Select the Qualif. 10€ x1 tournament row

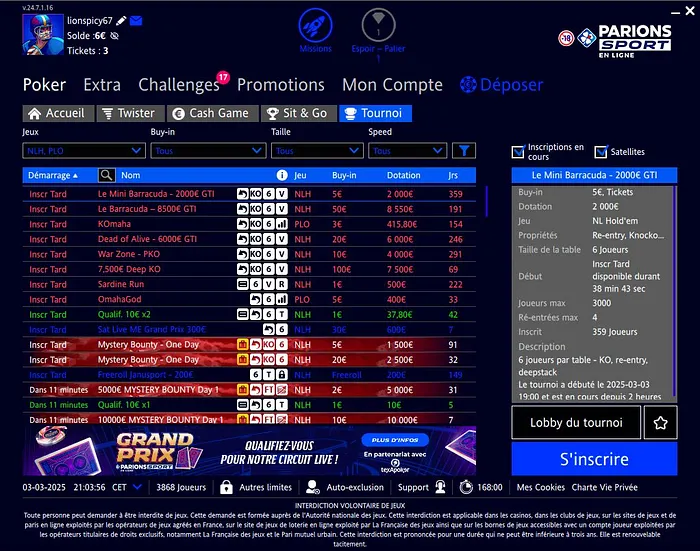pyautogui.click(x=249, y=405)
